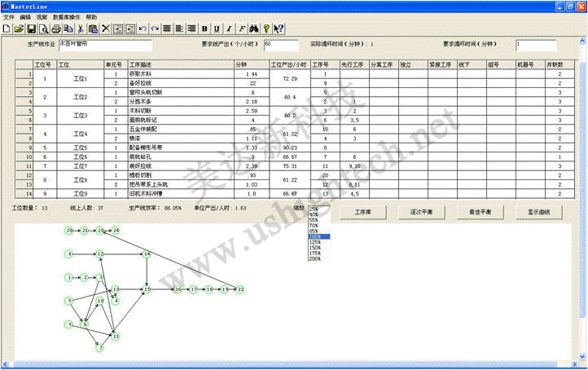Click the 生产线作业 text field
The width and height of the screenshot is (588, 370).
click(x=104, y=45)
